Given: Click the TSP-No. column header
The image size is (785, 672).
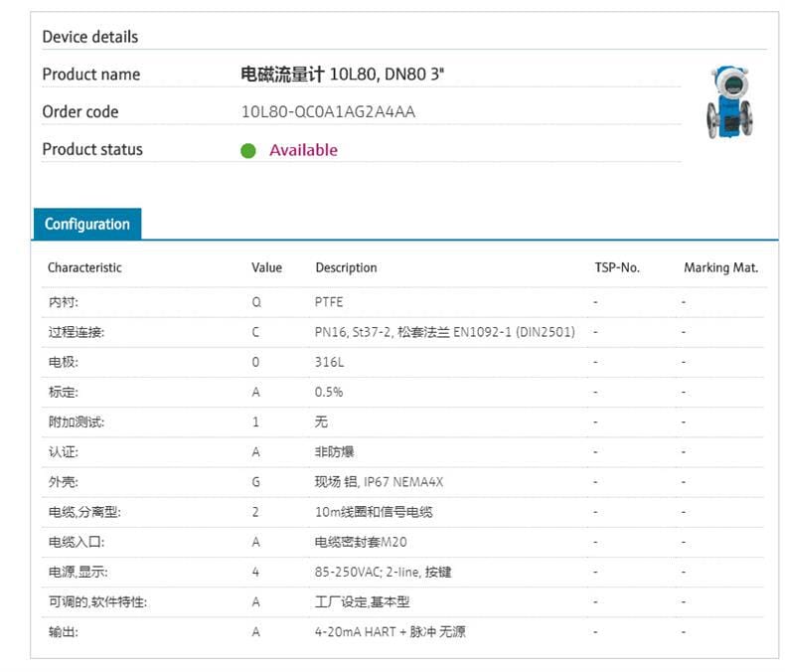Looking at the screenshot, I should [x=616, y=267].
